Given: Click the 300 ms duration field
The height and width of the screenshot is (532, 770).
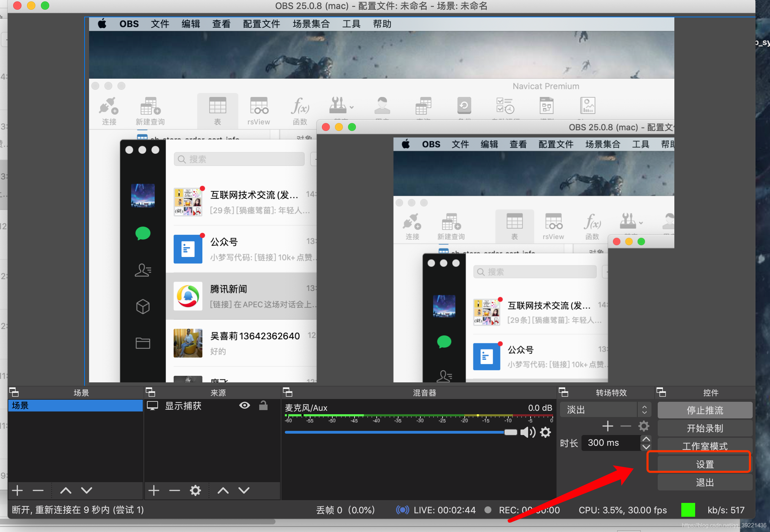Looking at the screenshot, I should [611, 443].
